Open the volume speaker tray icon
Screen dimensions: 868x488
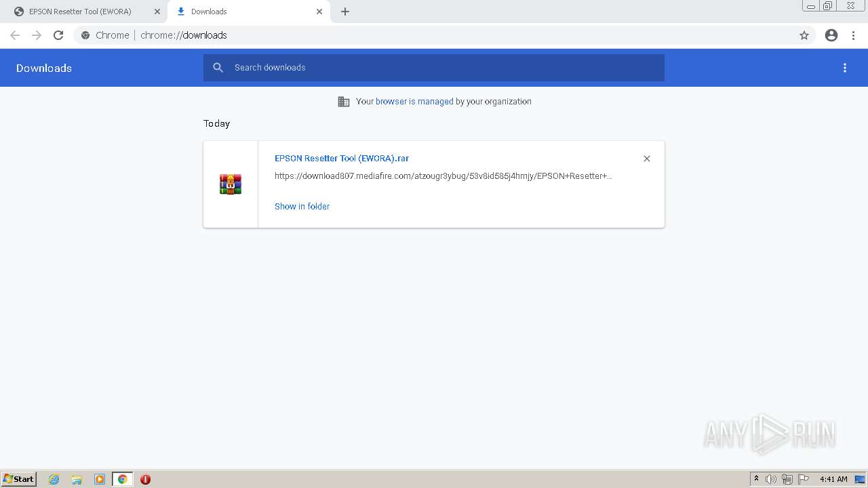click(771, 479)
